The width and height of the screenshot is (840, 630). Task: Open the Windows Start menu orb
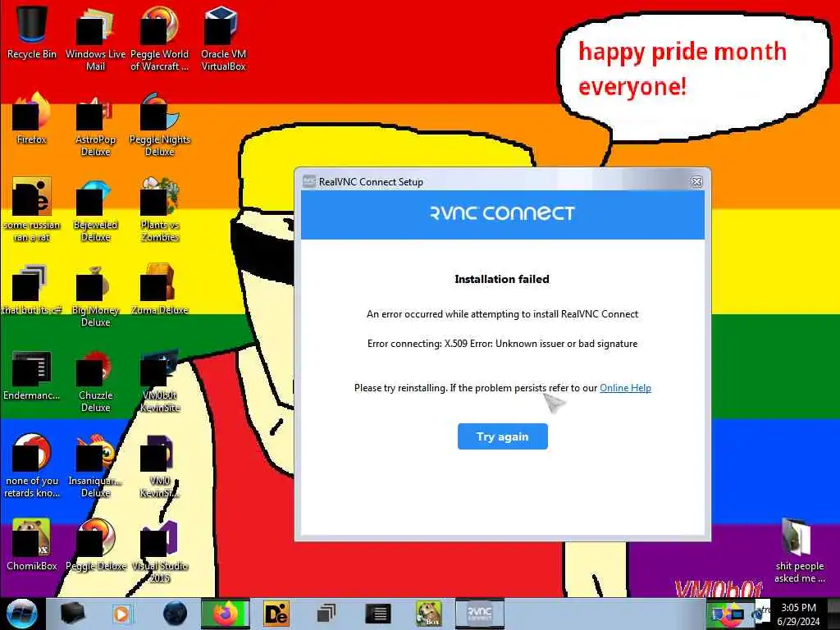point(22,614)
